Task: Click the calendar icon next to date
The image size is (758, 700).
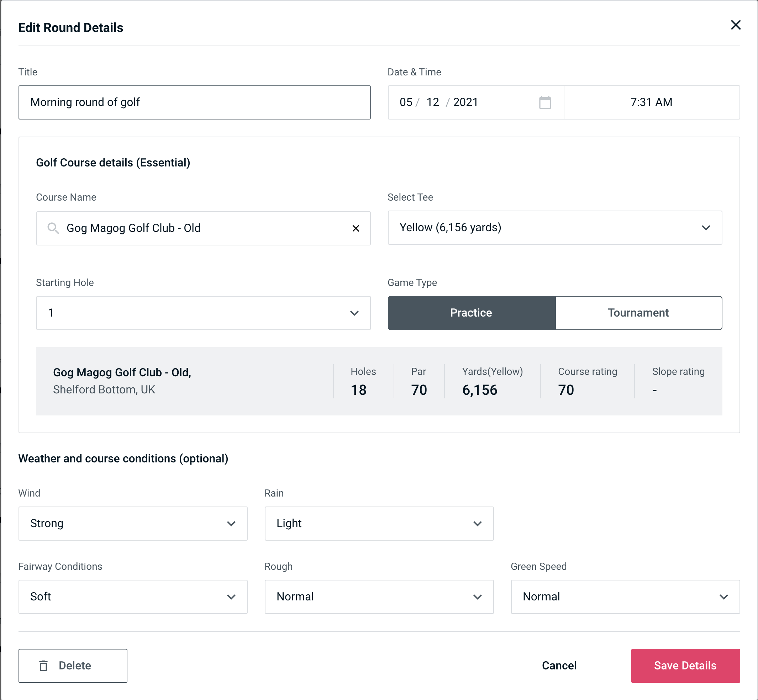Action: 545,102
